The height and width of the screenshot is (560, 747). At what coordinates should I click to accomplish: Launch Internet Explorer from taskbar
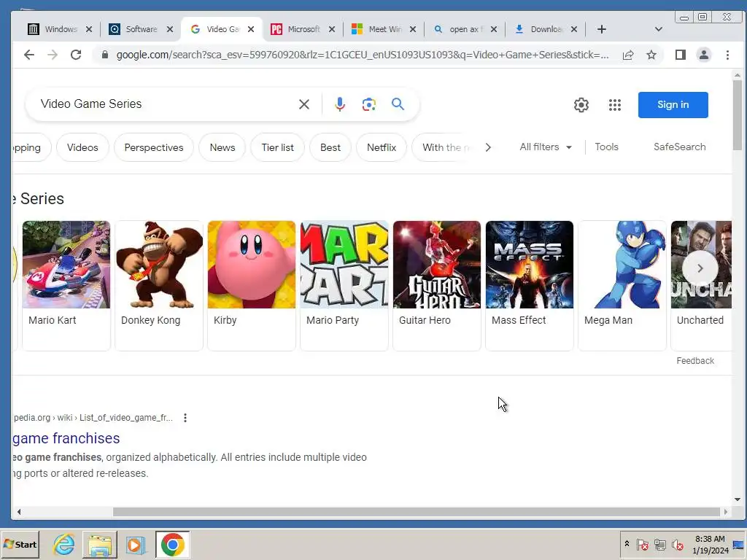coord(64,544)
